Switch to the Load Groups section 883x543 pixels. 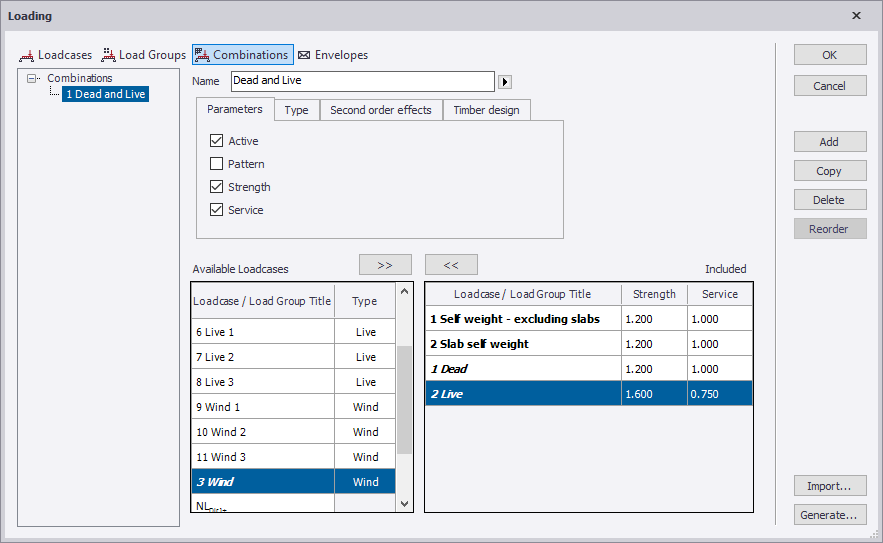[144, 55]
